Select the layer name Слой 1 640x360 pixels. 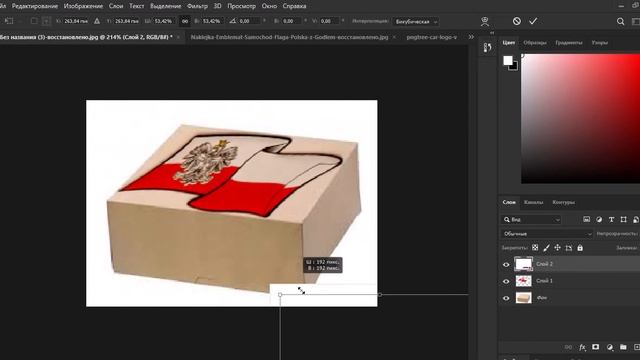pyautogui.click(x=544, y=281)
